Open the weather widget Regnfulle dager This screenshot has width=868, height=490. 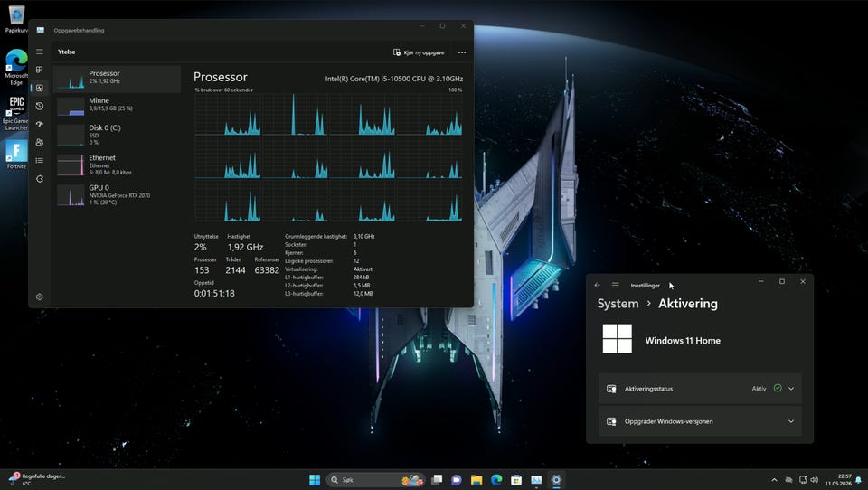coord(38,479)
